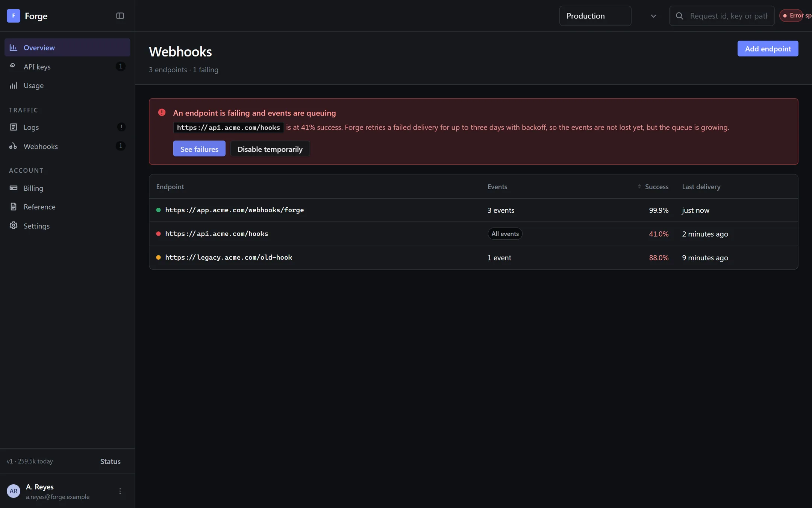The height and width of the screenshot is (508, 812).
Task: Click the Billing card icon
Action: pos(14,188)
